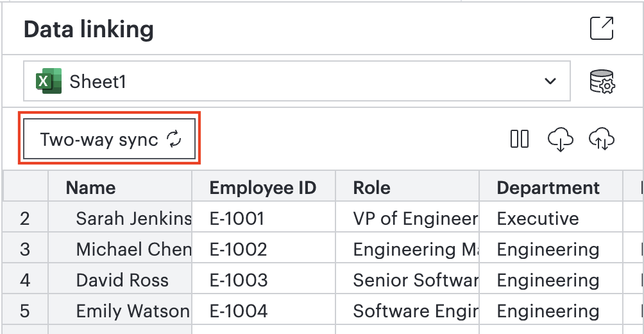Click the cloud download icon

pos(561,139)
